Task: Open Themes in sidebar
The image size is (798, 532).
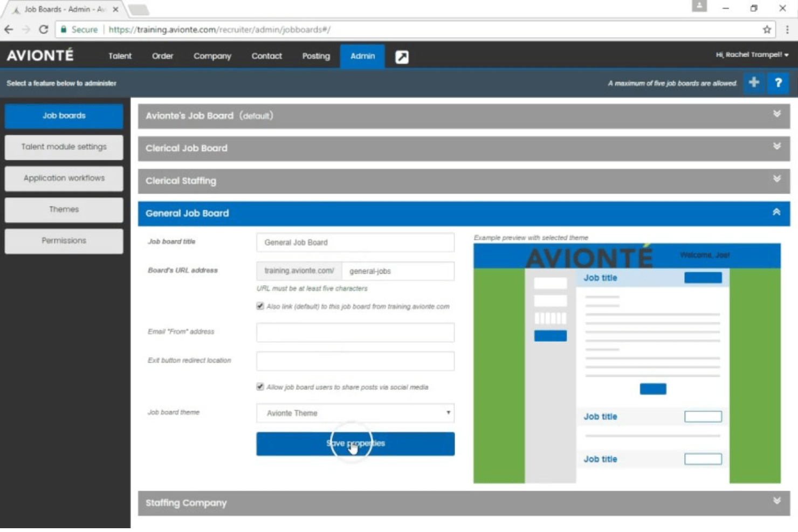Action: 64,210
